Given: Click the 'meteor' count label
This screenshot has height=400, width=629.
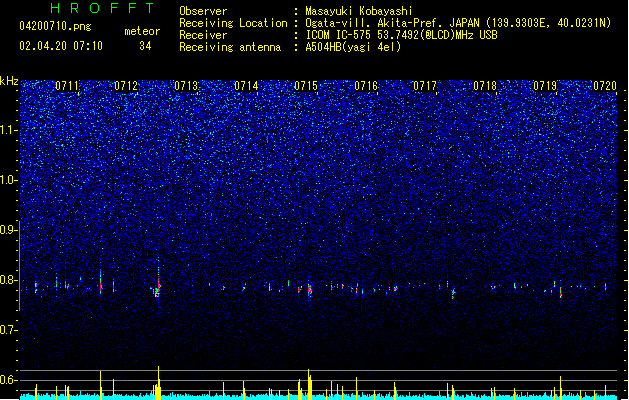Looking at the screenshot, I should coord(142,31).
